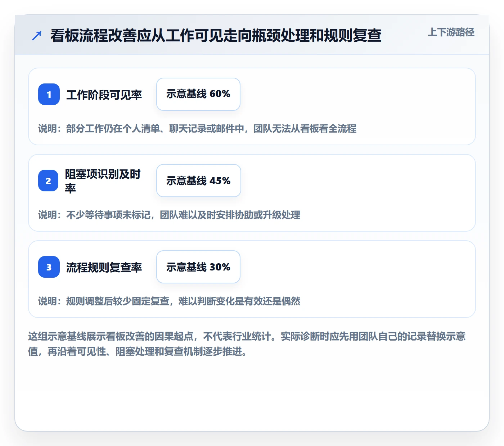Image resolution: width=504 pixels, height=446 pixels.
Task: Click the note about 规则调整后较少固定复查
Action: (x=169, y=301)
